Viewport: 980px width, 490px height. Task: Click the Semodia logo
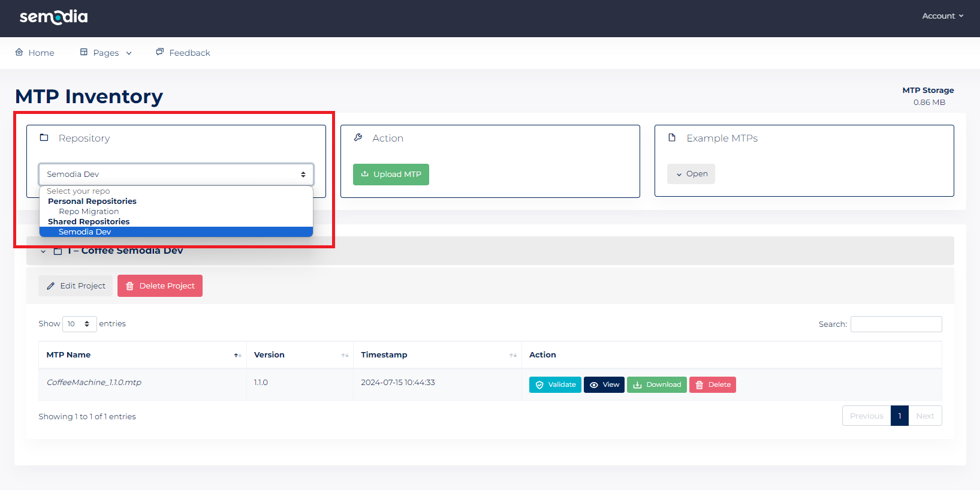pos(53,16)
